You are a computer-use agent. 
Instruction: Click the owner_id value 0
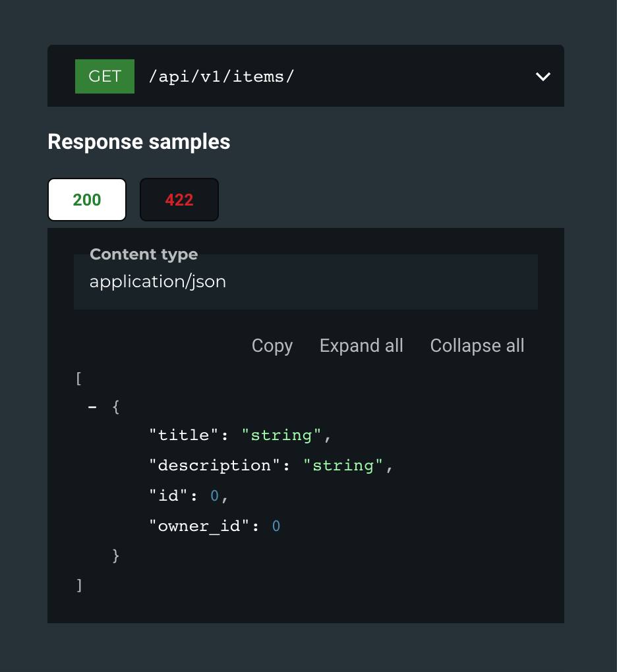tap(276, 526)
